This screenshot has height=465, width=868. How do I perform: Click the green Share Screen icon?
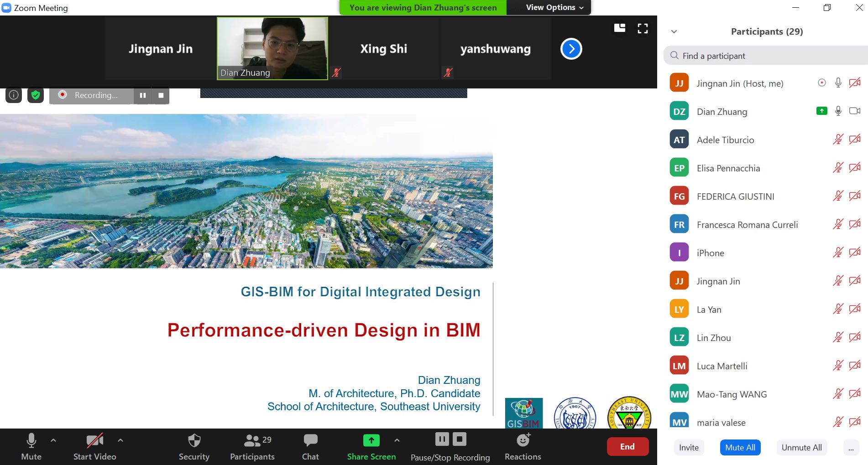[371, 440]
